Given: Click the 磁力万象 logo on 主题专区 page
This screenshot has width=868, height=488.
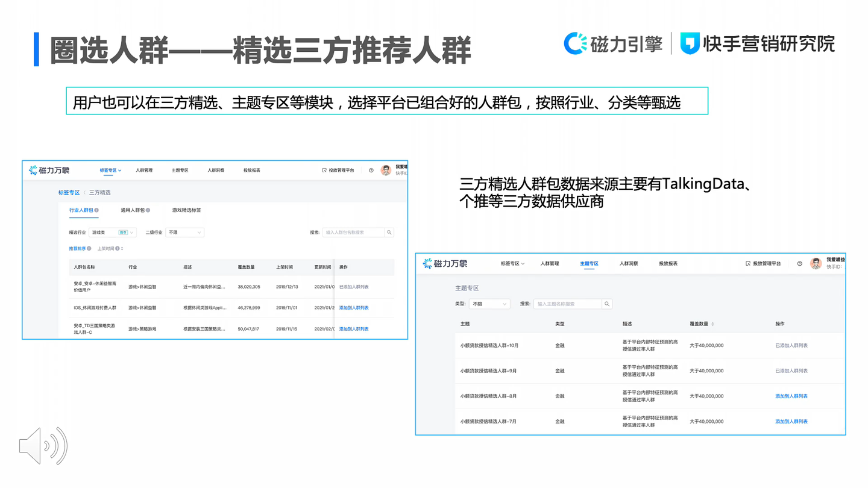Looking at the screenshot, I should pyautogui.click(x=445, y=263).
